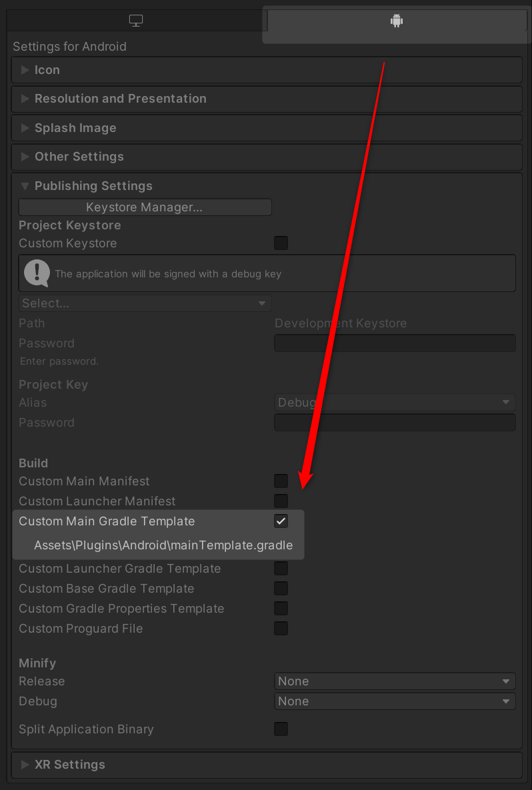The width and height of the screenshot is (532, 790).
Task: Open the Keystore Manager
Action: tap(145, 207)
